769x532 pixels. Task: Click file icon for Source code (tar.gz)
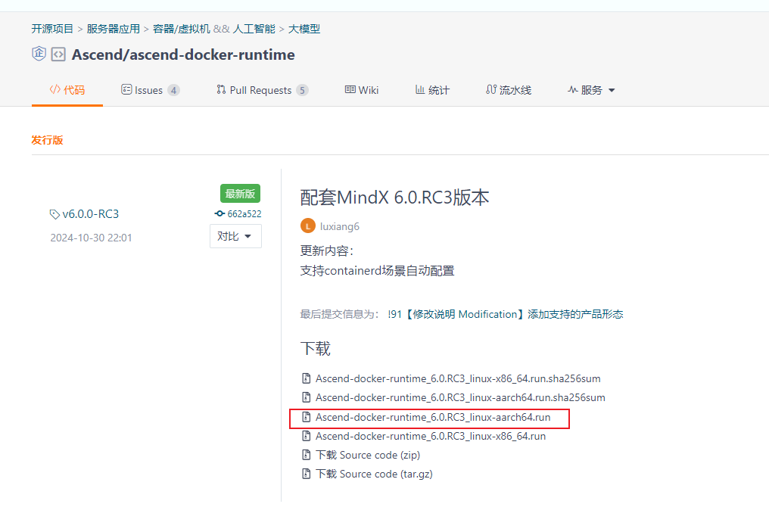307,474
